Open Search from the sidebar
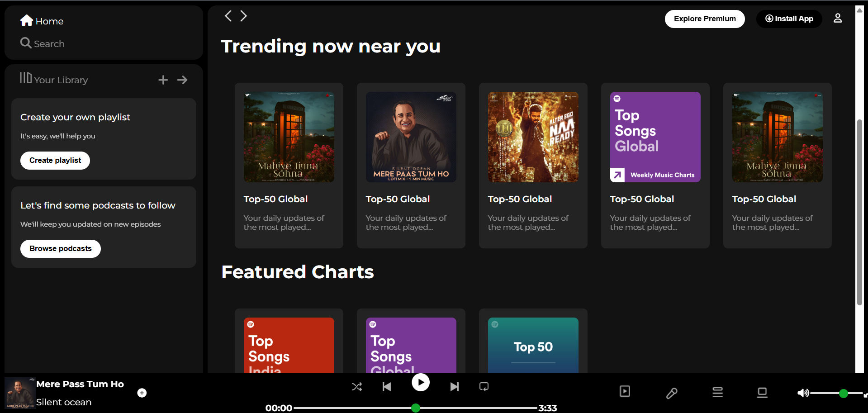868x413 pixels. pyautogui.click(x=43, y=43)
